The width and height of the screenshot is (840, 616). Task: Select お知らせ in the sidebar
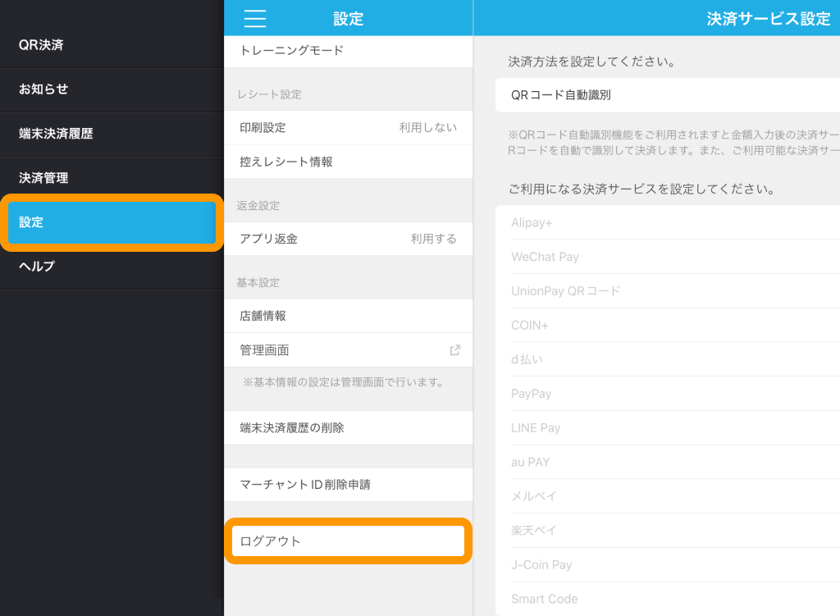pos(112,89)
